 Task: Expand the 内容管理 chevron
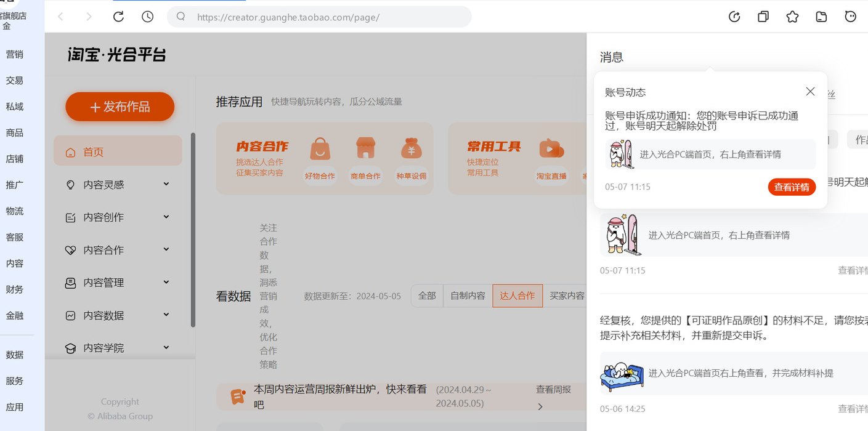[166, 281]
